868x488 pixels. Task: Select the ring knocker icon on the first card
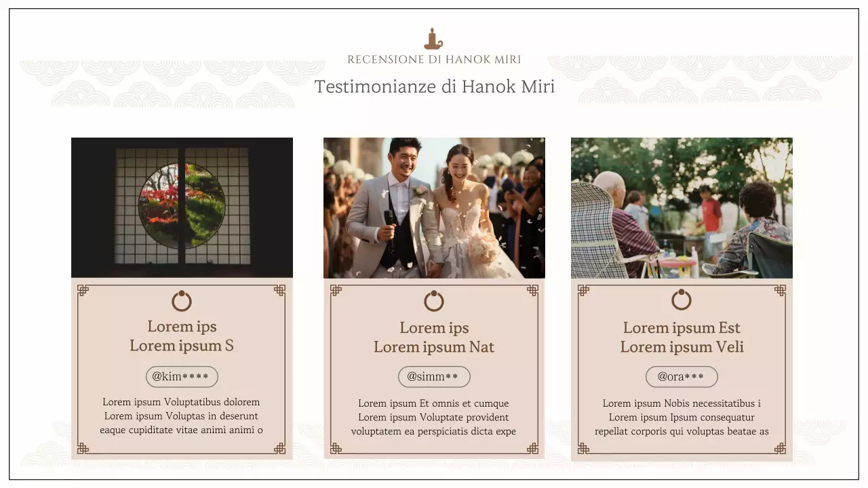pyautogui.click(x=182, y=301)
